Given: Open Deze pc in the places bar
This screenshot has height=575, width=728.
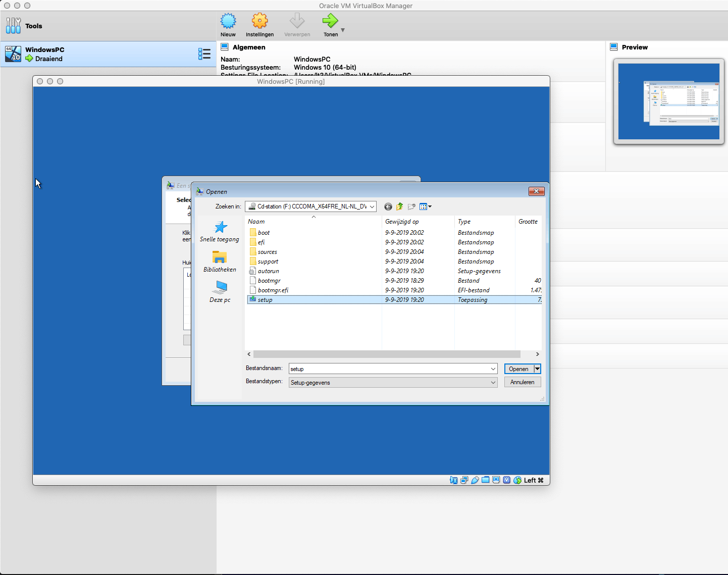Looking at the screenshot, I should click(x=220, y=292).
